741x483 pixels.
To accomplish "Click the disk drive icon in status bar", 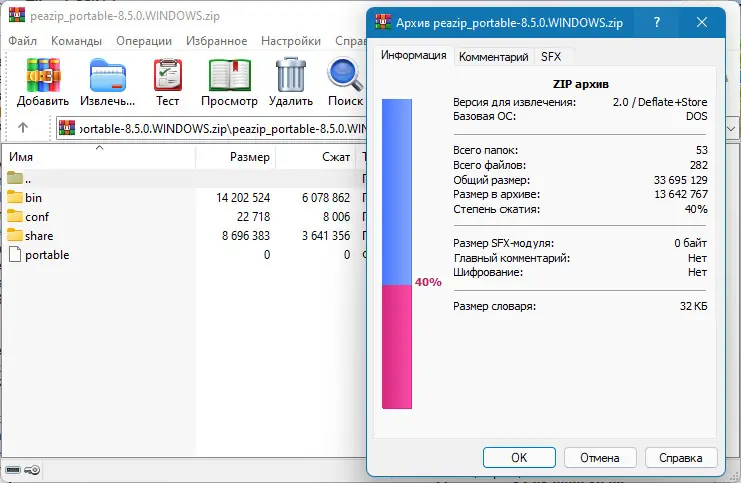I will 13,470.
